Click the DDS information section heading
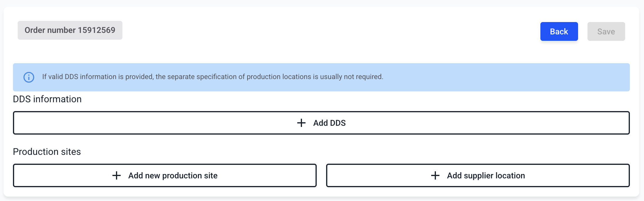 [x=47, y=99]
